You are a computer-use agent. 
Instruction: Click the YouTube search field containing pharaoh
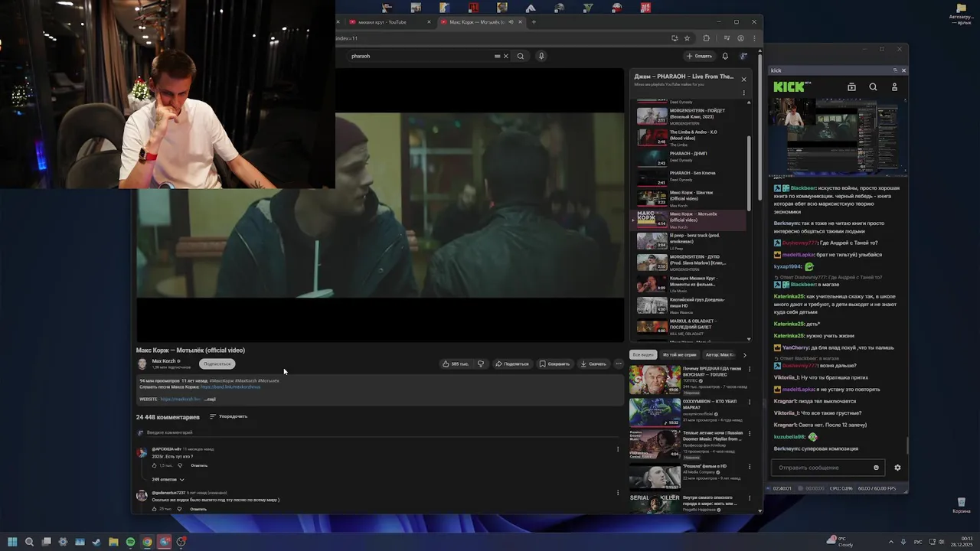pyautogui.click(x=421, y=56)
